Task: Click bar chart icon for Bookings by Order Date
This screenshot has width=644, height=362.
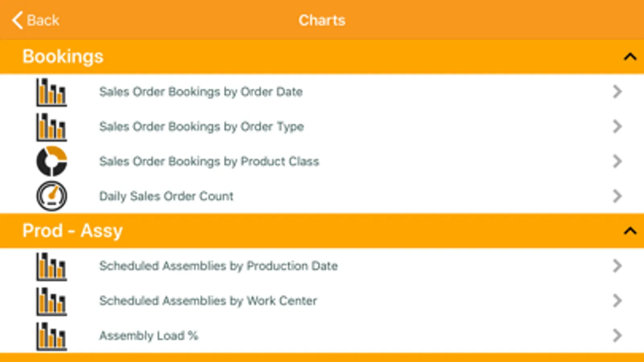Action: 52,92
